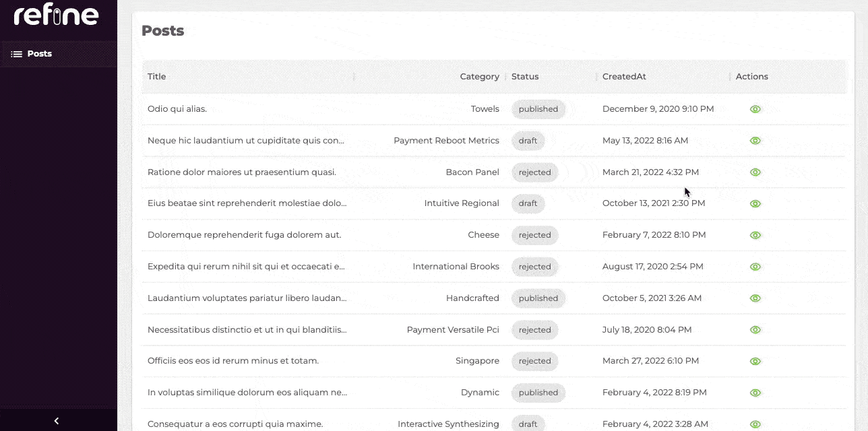868x431 pixels.
Task: Click the Category column header
Action: tap(479, 77)
